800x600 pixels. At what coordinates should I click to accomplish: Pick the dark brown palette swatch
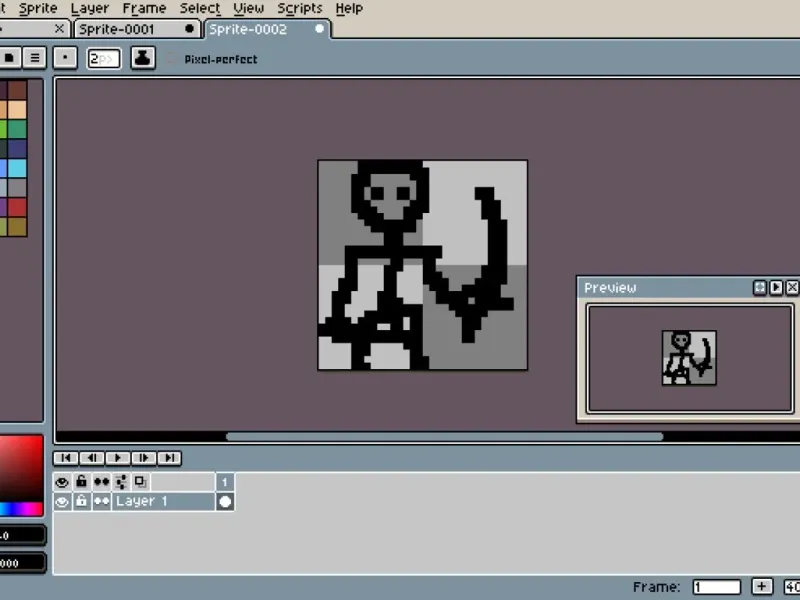17,90
